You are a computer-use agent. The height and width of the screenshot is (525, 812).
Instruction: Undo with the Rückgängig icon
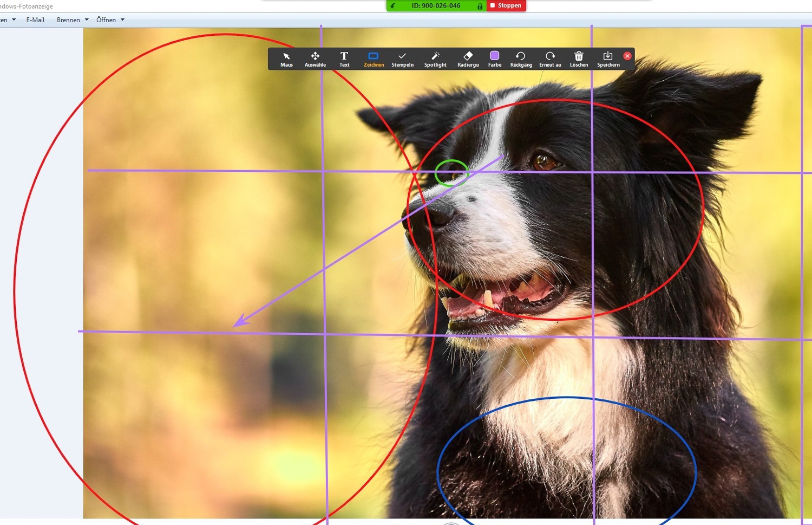tap(521, 59)
